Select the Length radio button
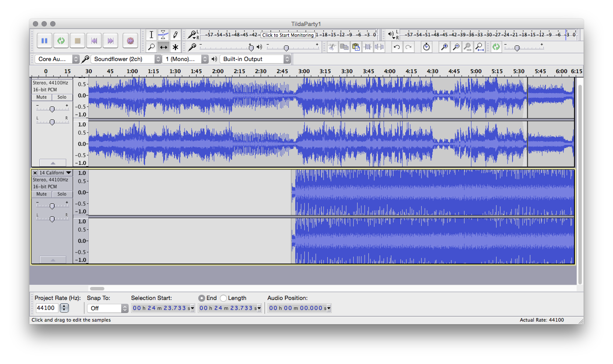The image size is (613, 364). (223, 298)
